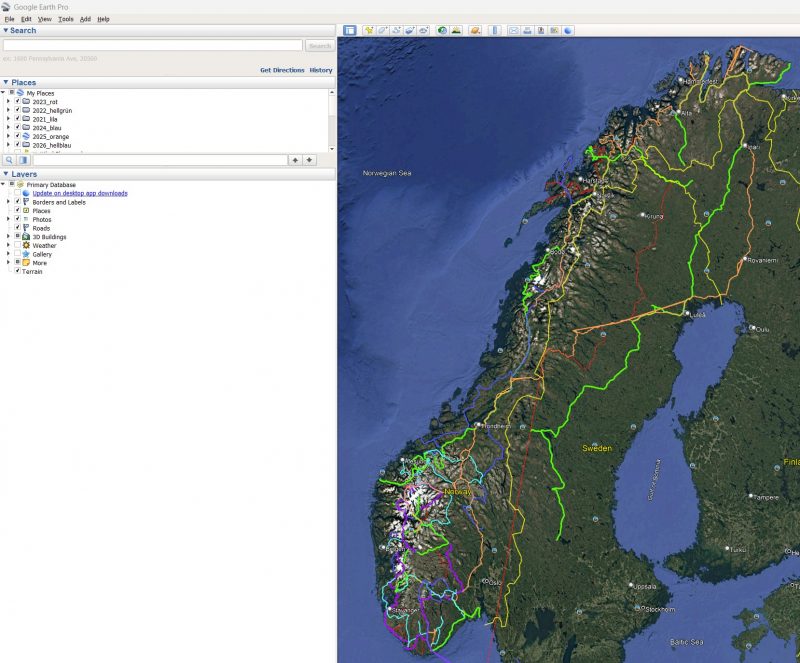Uncheck the 2026_hellblau folder
The width and height of the screenshot is (800, 663).
[17, 145]
